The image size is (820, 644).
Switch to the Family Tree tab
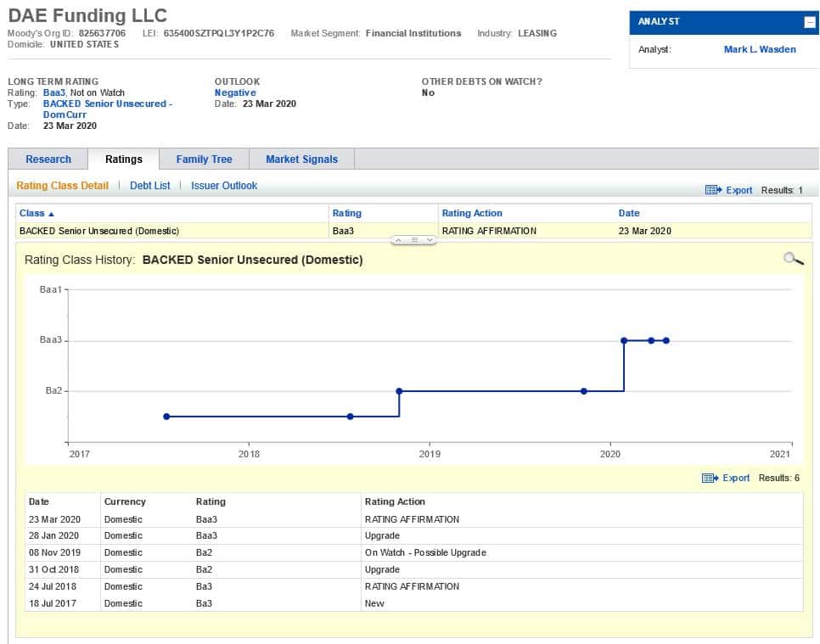204,160
